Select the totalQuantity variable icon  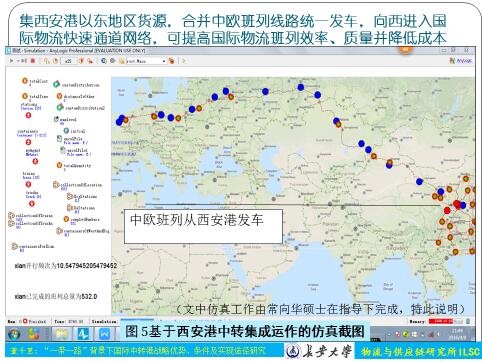[x=59, y=165]
